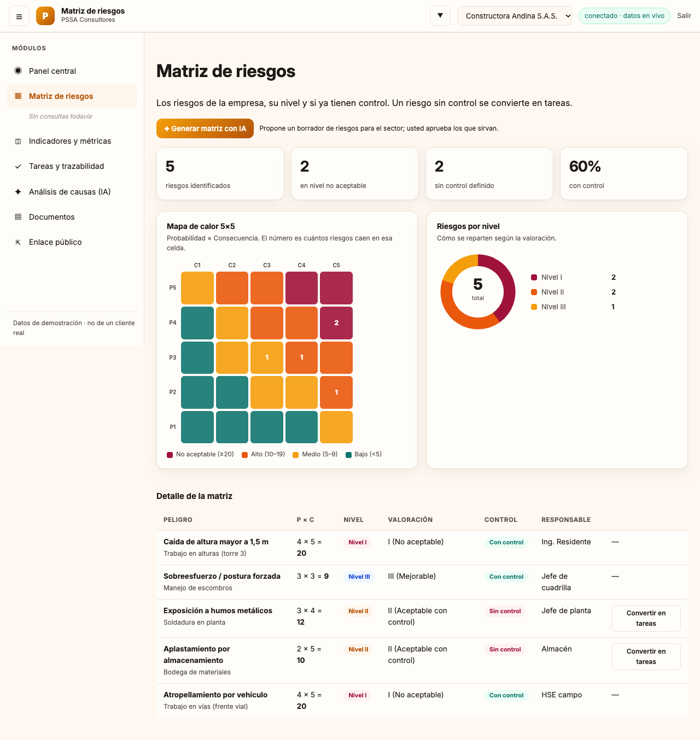
Task: Open Tareas y trazabilidad module
Action: click(72, 166)
